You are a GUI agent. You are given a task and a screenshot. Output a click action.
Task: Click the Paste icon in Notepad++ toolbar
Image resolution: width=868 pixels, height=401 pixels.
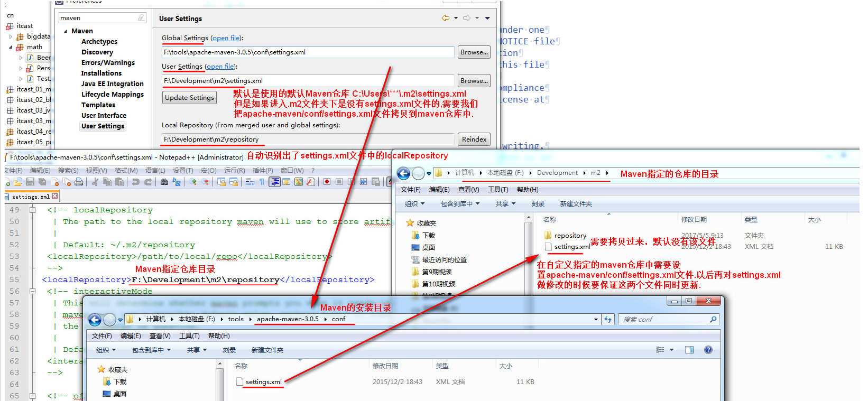click(x=119, y=182)
